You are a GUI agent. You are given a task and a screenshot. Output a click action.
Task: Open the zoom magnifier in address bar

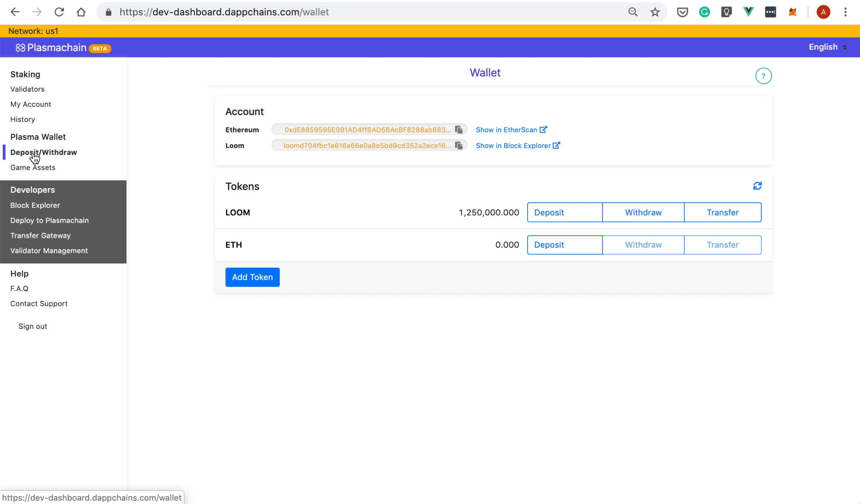633,12
